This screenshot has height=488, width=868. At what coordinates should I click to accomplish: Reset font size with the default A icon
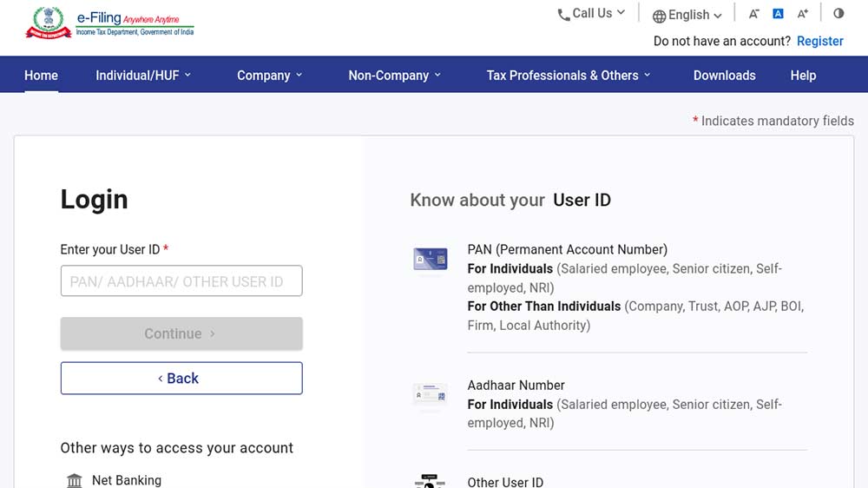(778, 14)
